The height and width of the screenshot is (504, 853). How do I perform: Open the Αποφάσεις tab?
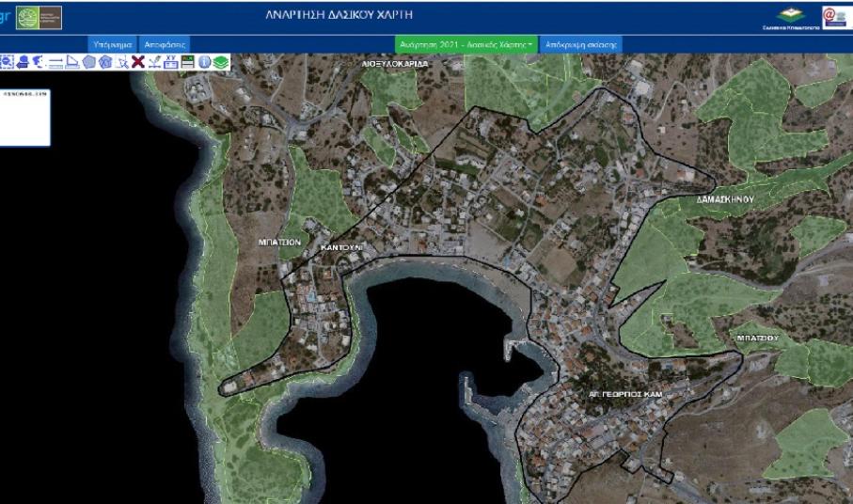click(165, 44)
